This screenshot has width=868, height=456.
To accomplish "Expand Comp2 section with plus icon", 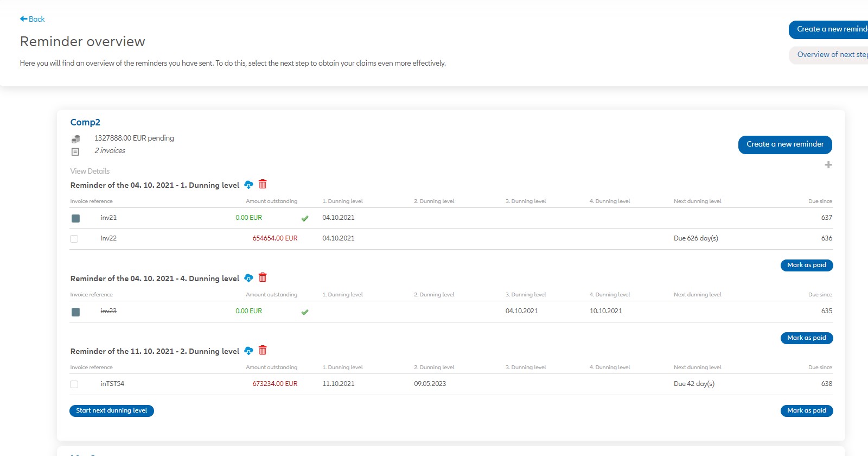I will click(828, 165).
